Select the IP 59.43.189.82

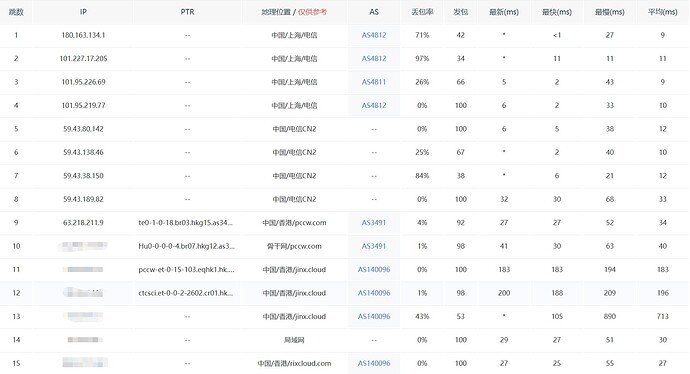tap(83, 199)
